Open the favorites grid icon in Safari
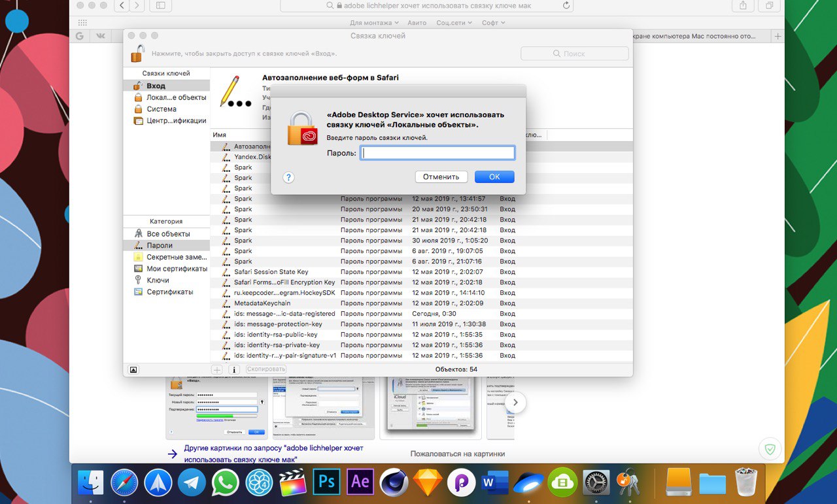The height and width of the screenshot is (504, 837). tap(82, 23)
